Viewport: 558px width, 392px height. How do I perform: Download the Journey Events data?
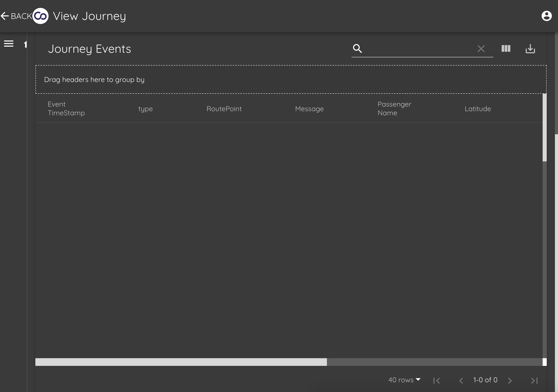pyautogui.click(x=530, y=49)
